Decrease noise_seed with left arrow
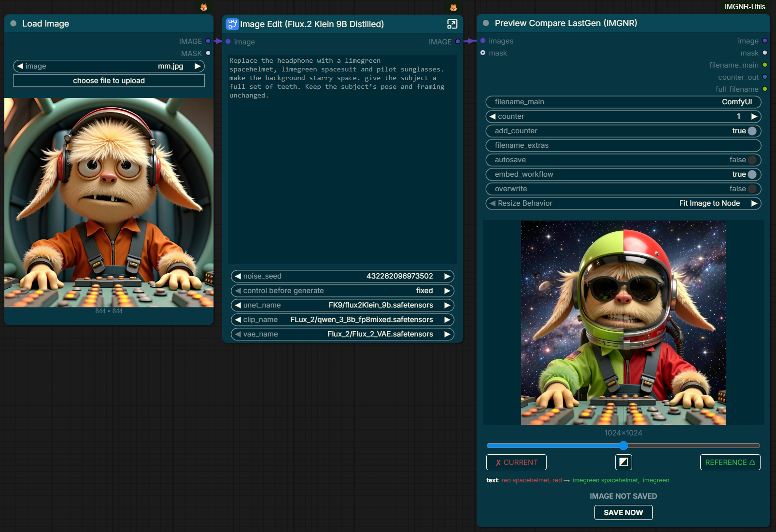Image resolution: width=776 pixels, height=532 pixels. 238,276
